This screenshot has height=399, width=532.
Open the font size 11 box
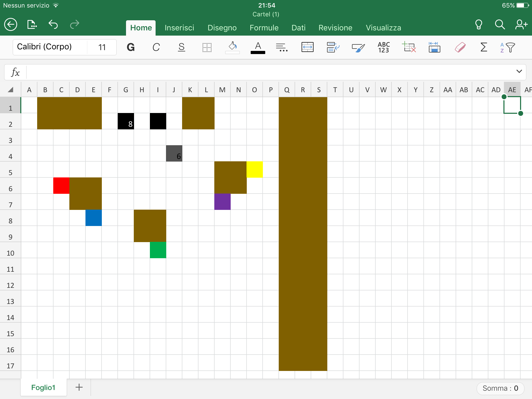point(102,47)
